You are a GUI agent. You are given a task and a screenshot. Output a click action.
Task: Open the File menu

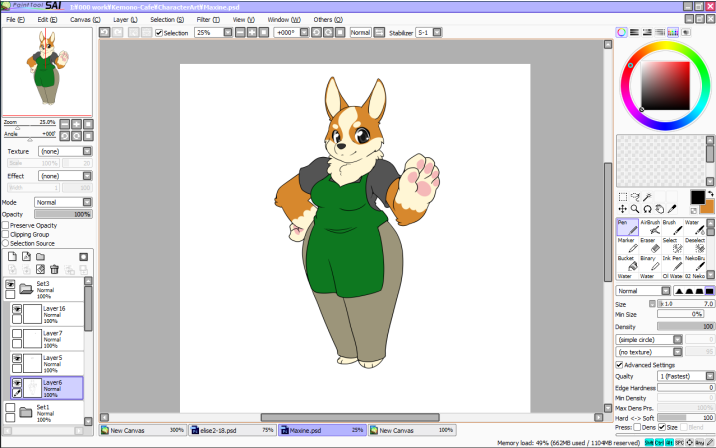click(15, 20)
